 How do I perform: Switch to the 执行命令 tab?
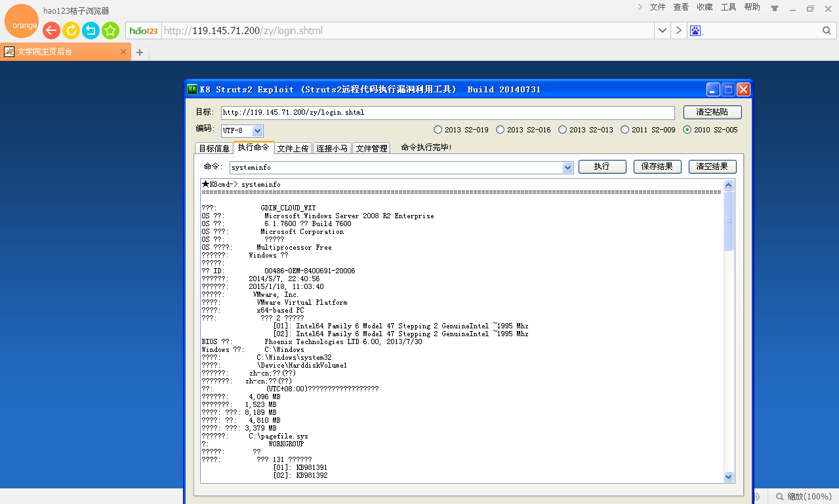(253, 147)
